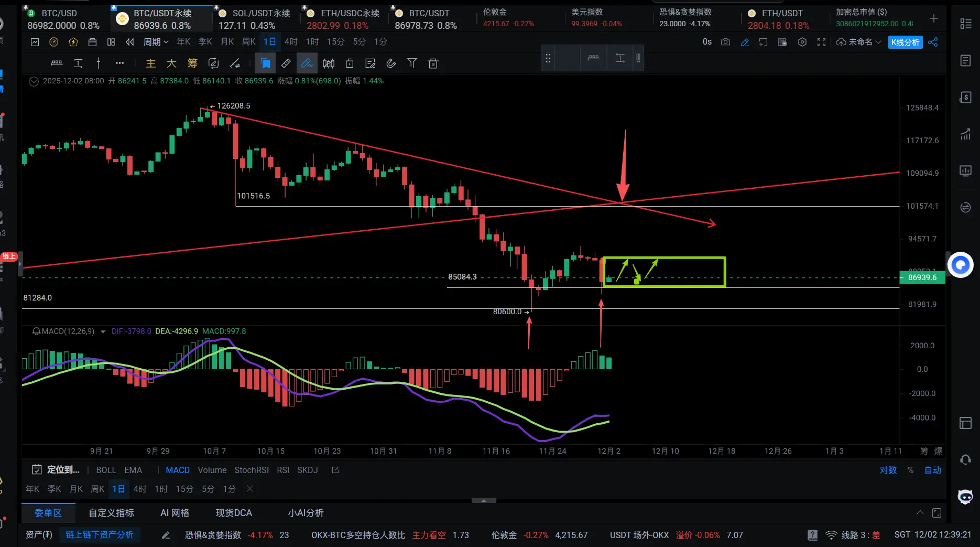Toggle the 自动 auto scale button
The image size is (980, 547).
(x=933, y=470)
